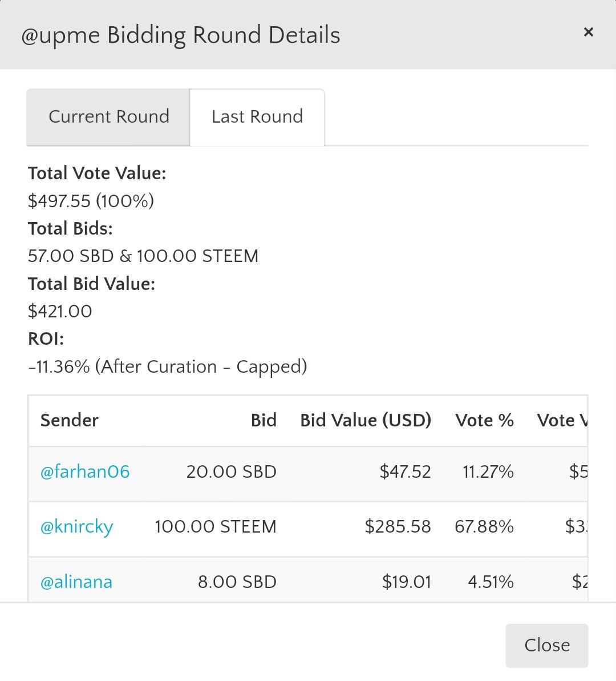
Task: Click the $285.58 bid value cell
Action: click(398, 527)
